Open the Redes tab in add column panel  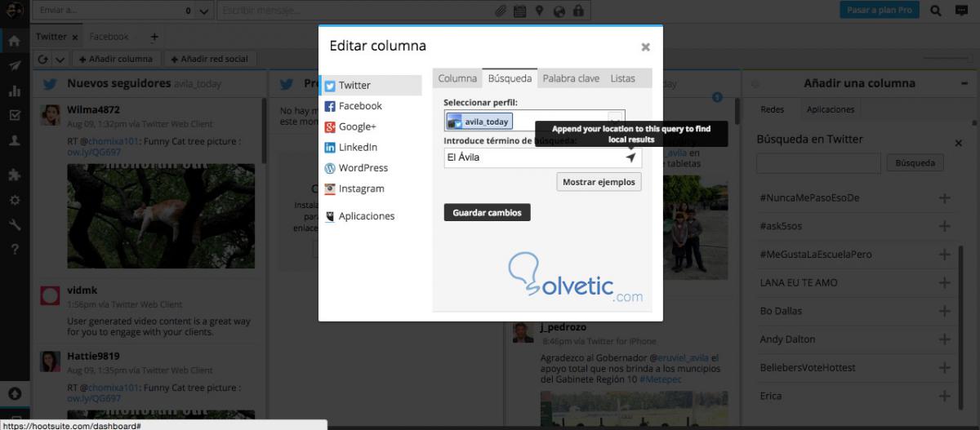[772, 109]
